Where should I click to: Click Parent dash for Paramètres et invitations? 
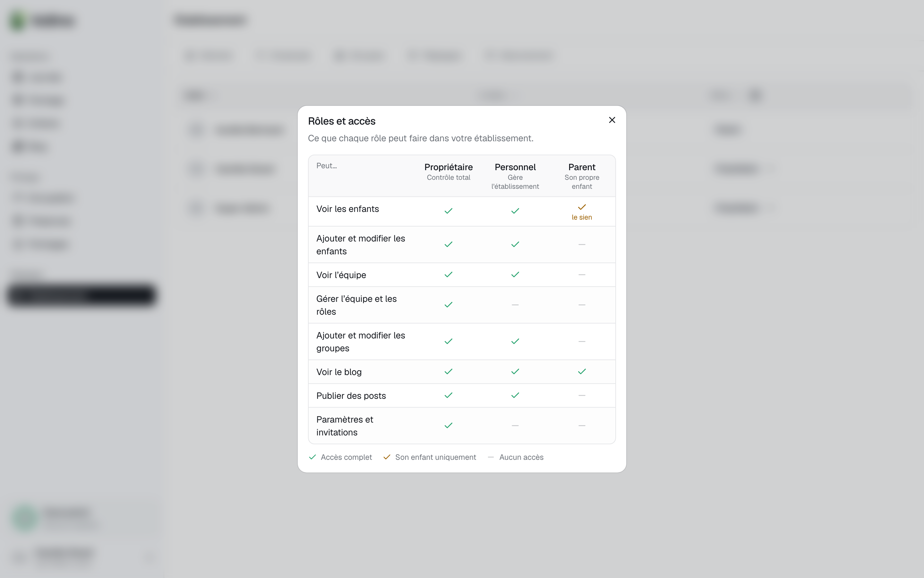coord(581,425)
